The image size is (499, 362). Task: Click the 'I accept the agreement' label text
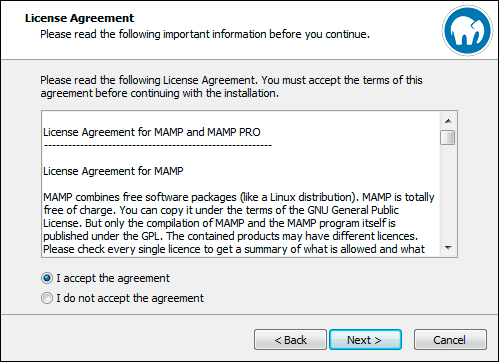(x=113, y=278)
